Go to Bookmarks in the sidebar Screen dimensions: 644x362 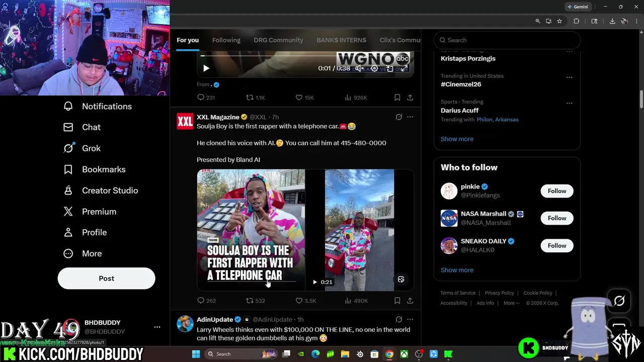coord(94,169)
